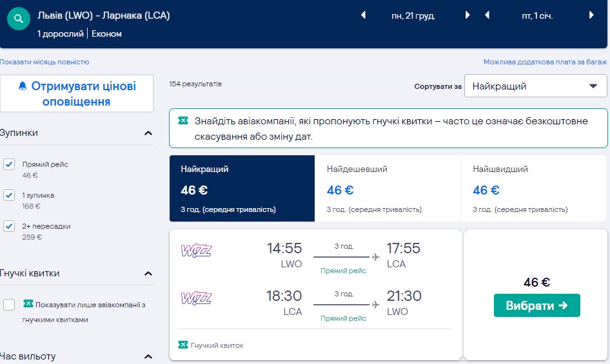Enable flexible-ticket airlines only checkbox
610x364 pixels.
[9, 305]
